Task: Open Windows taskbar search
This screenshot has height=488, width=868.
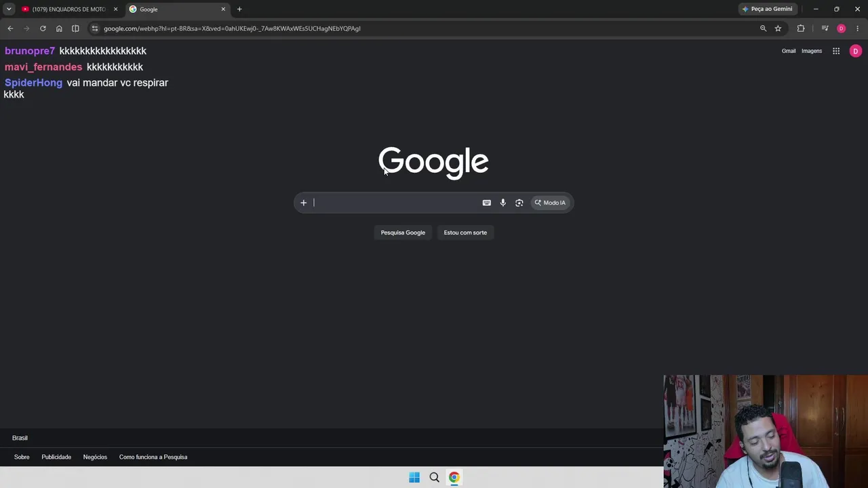Action: click(x=434, y=477)
